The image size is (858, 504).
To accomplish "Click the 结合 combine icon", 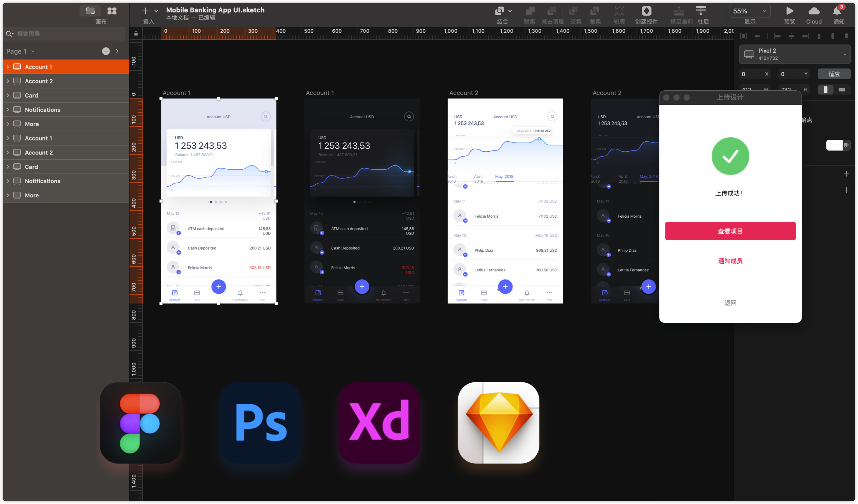I will point(499,11).
